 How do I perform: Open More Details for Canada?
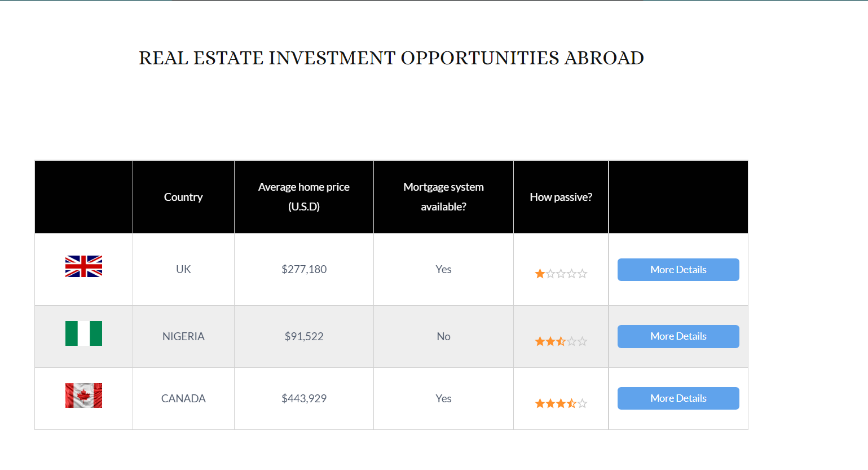(x=678, y=398)
